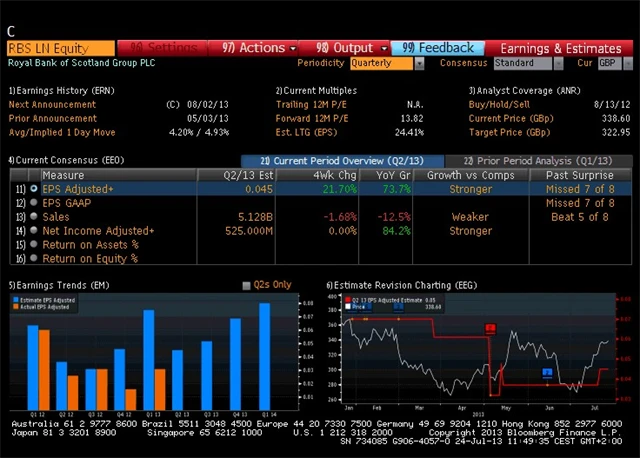Viewport: 640px width, 458px height.
Task: Open Current Multiples section link
Action: pyautogui.click(x=316, y=91)
